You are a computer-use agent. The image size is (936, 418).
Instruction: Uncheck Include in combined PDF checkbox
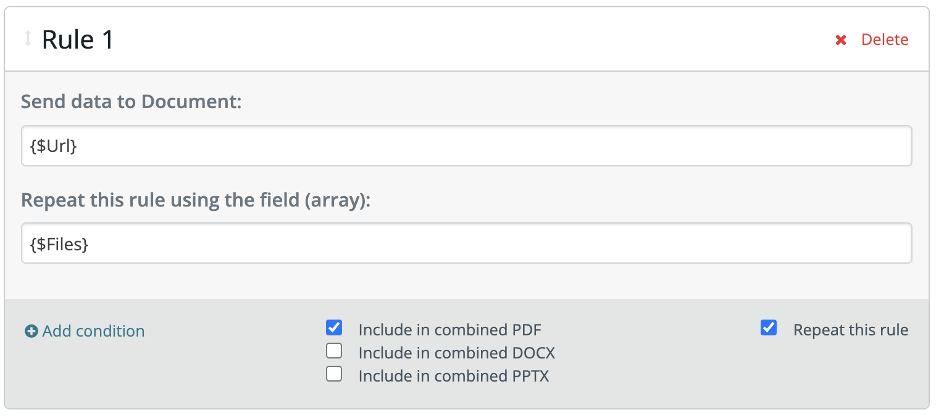point(335,327)
